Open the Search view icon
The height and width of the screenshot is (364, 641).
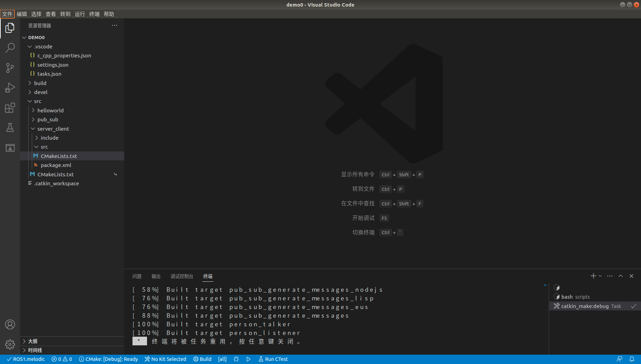pos(10,48)
